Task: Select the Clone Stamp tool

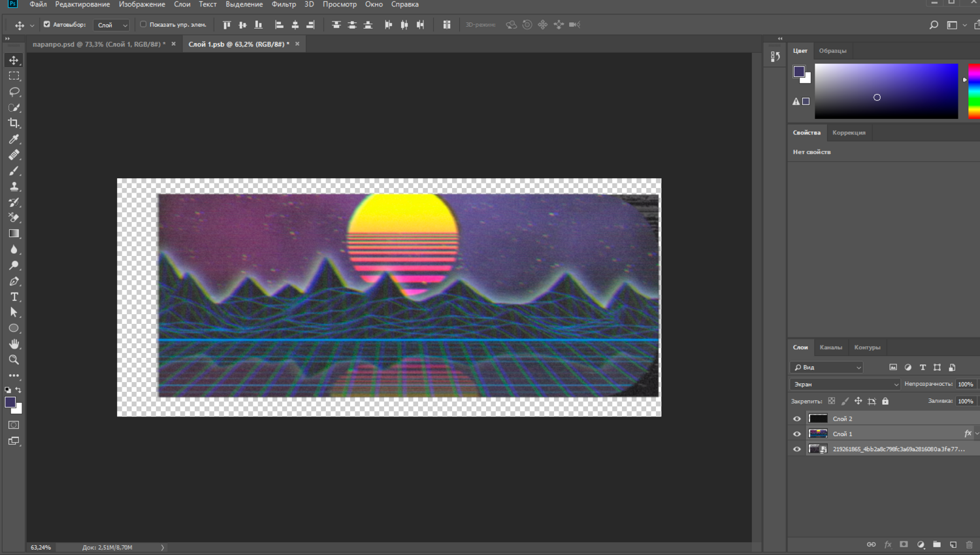Action: (14, 186)
